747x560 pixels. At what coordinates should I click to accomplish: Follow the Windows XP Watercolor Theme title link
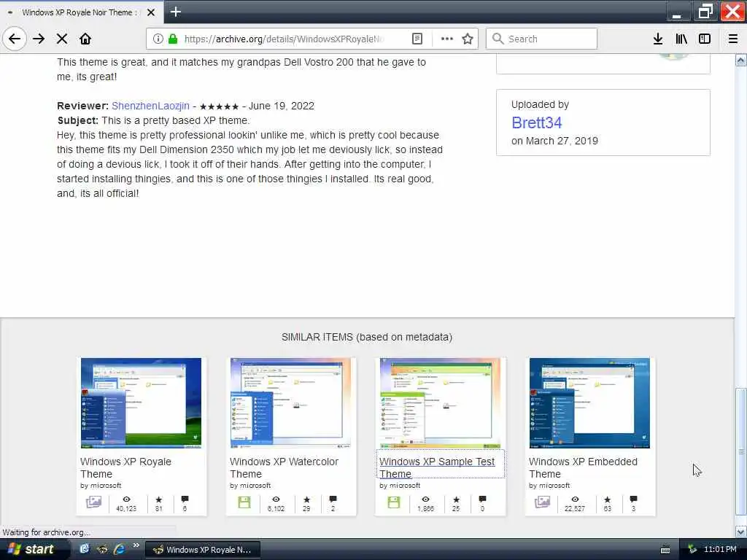pos(284,467)
